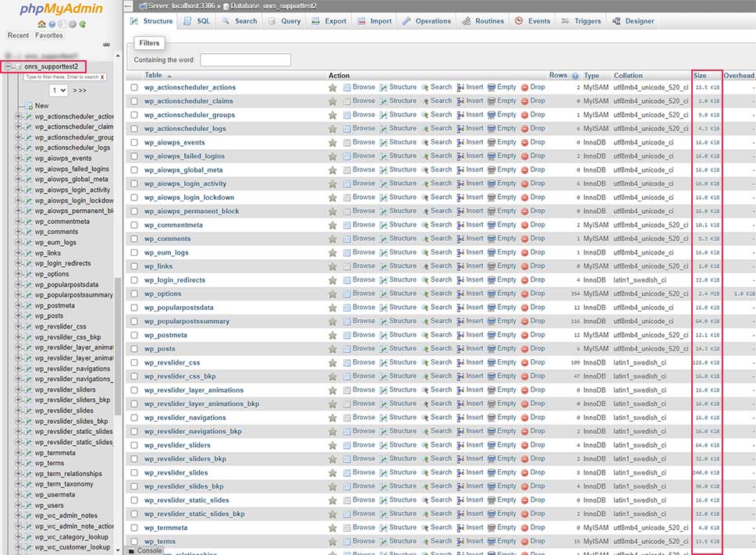Click Structure icon for wp_links row
756x555 pixels.
click(x=383, y=267)
